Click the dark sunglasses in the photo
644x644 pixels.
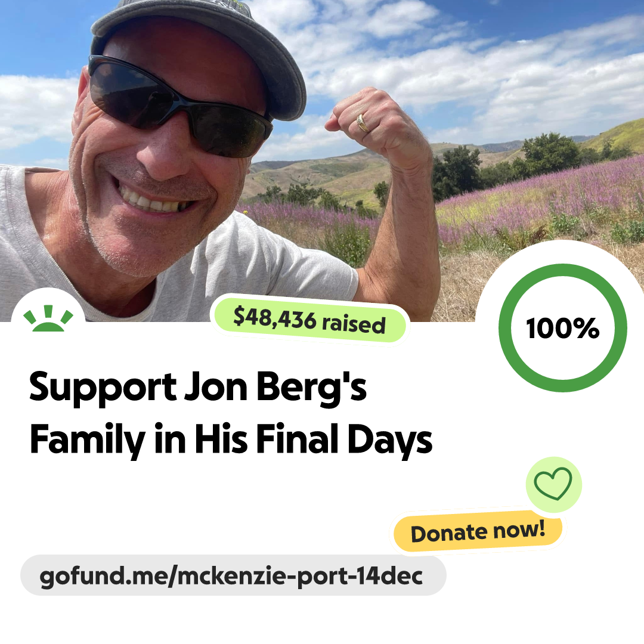179,107
